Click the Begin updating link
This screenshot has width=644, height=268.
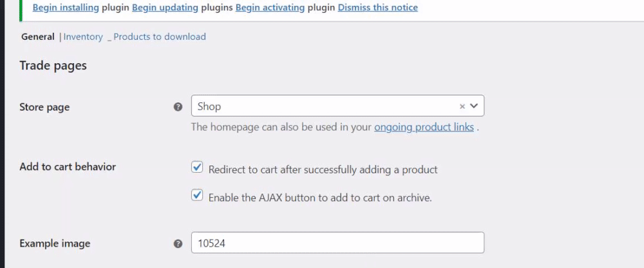coord(164,8)
